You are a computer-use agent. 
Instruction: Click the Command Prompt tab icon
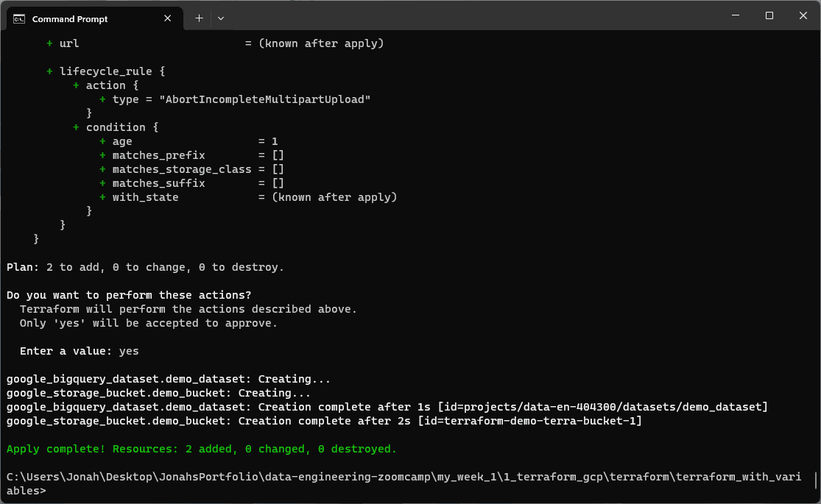click(x=19, y=19)
